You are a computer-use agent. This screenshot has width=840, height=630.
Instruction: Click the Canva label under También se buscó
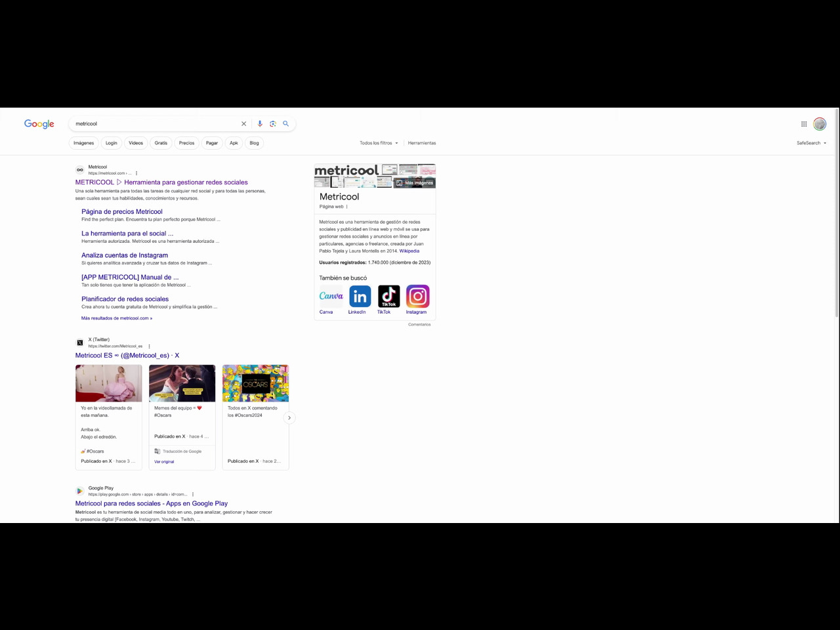click(x=326, y=312)
